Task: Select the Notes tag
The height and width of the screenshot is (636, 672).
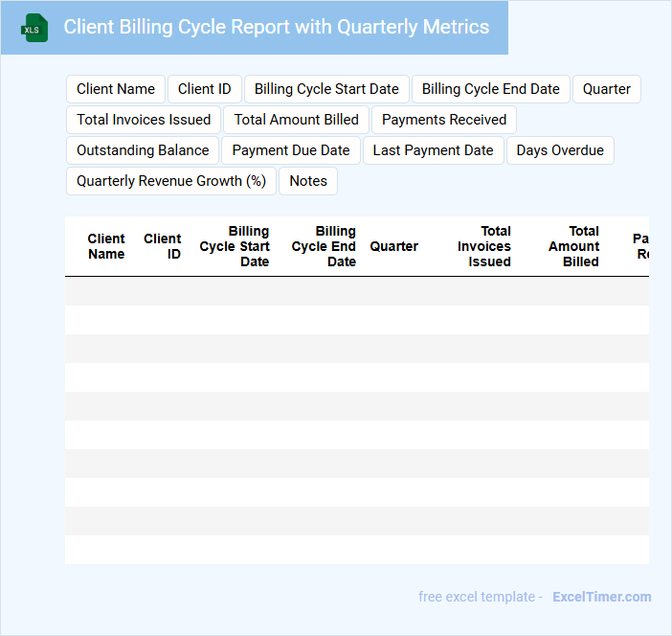Action: (x=308, y=181)
